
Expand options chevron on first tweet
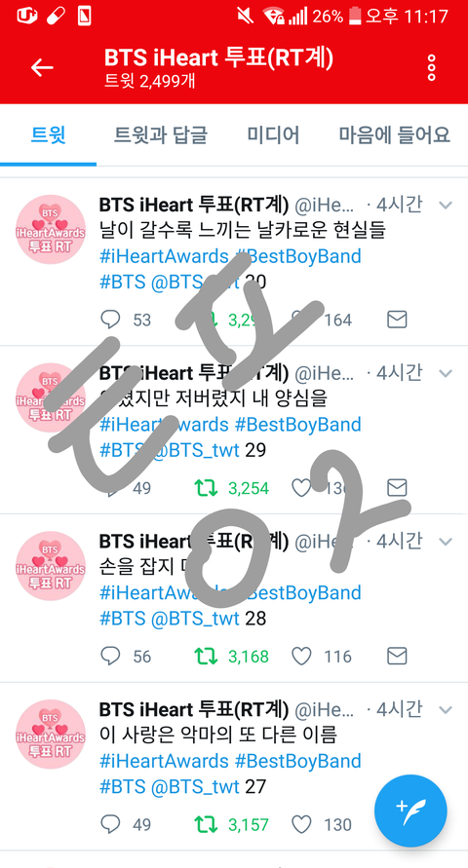(x=446, y=206)
